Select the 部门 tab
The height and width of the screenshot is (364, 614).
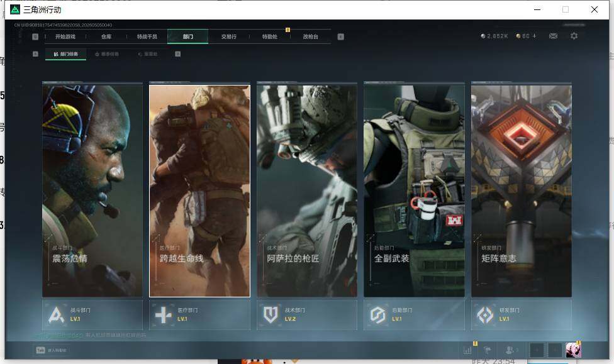188,37
